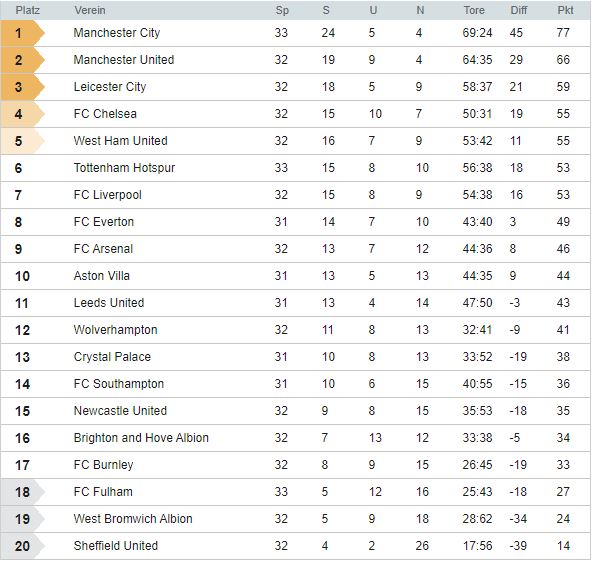Screen dimensions: 592x562
Task: Click the pale rank 5 badge
Action: [23, 141]
